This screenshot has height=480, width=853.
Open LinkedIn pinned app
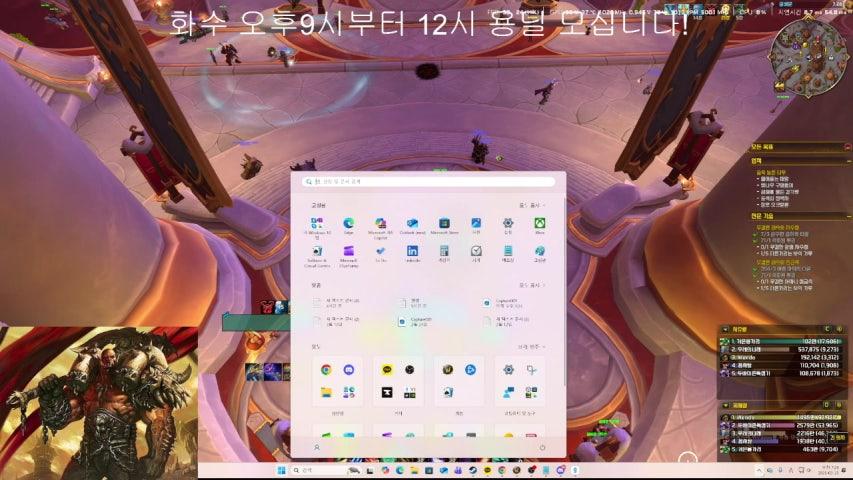pos(412,252)
